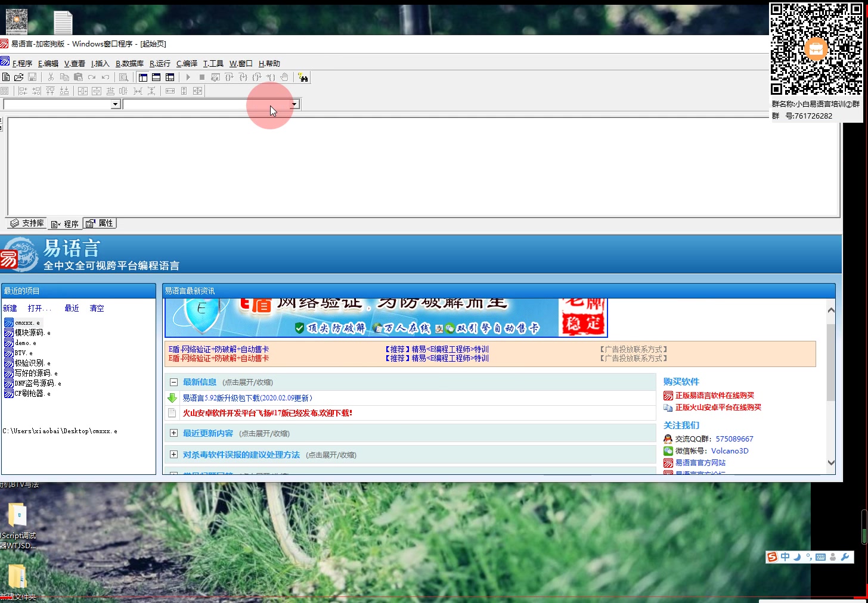Click the first window layout toolbar icon

coord(143,77)
